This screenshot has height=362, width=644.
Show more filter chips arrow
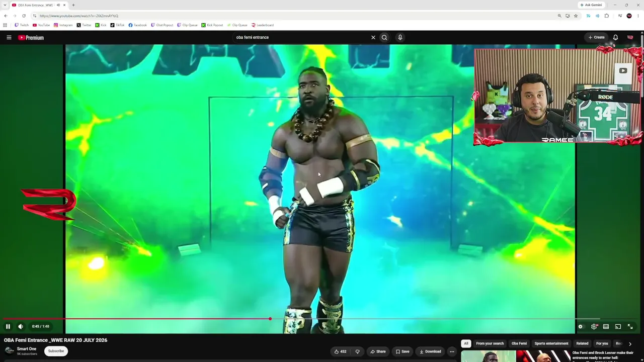click(x=630, y=344)
